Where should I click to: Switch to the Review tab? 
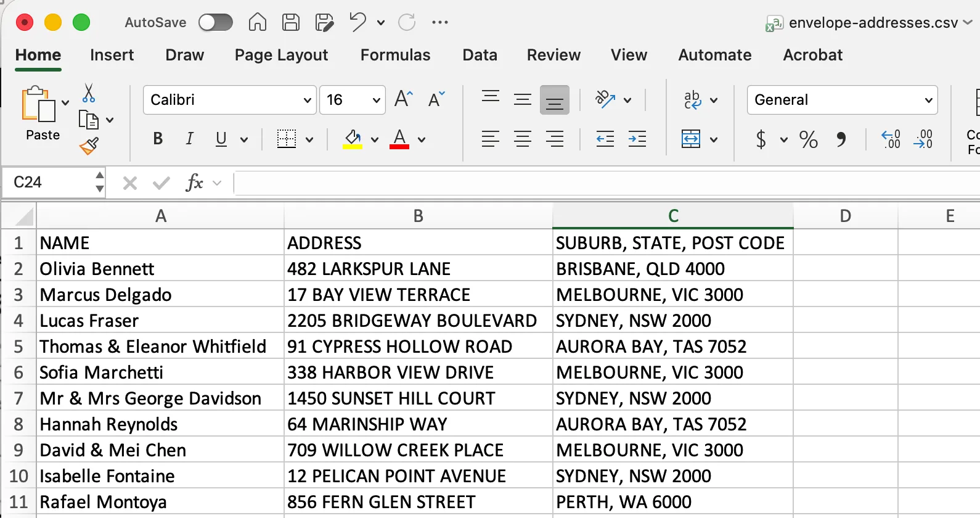(553, 55)
